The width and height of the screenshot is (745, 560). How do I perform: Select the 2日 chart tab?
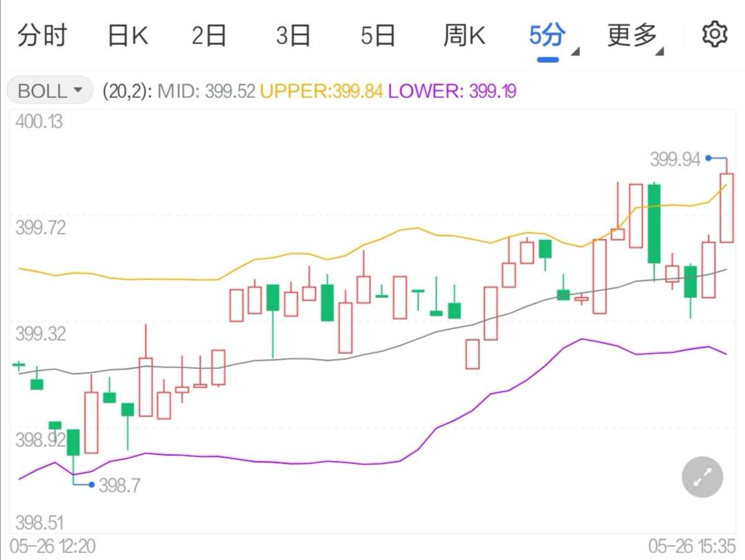(209, 36)
